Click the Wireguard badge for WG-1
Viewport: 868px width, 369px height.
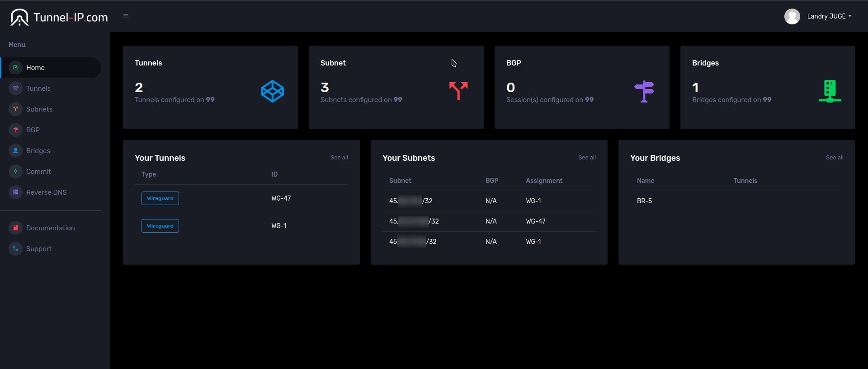click(160, 226)
